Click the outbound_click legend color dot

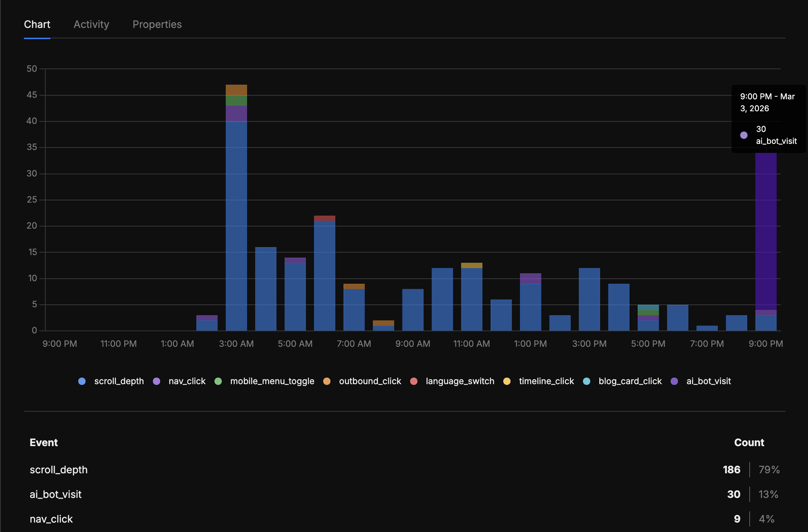pyautogui.click(x=327, y=381)
